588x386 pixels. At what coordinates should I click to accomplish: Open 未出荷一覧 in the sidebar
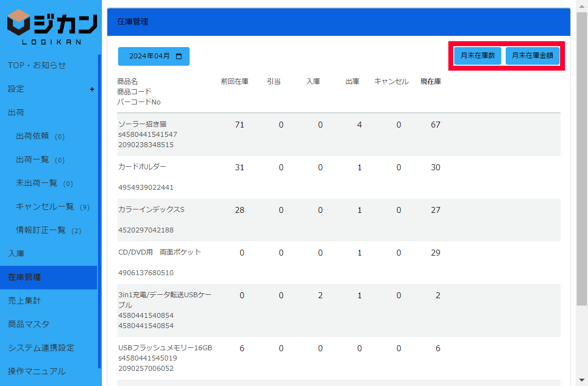(x=37, y=183)
